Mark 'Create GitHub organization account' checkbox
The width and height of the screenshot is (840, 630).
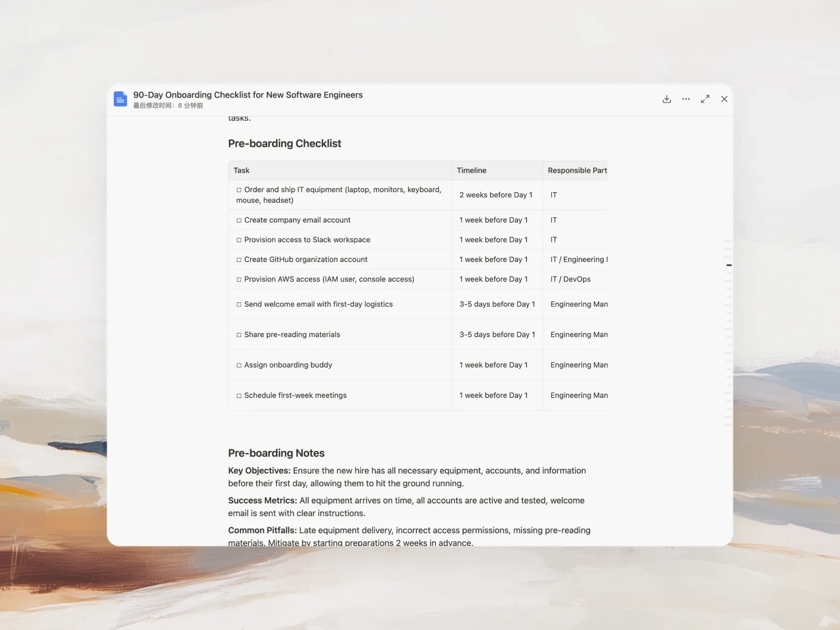click(239, 260)
